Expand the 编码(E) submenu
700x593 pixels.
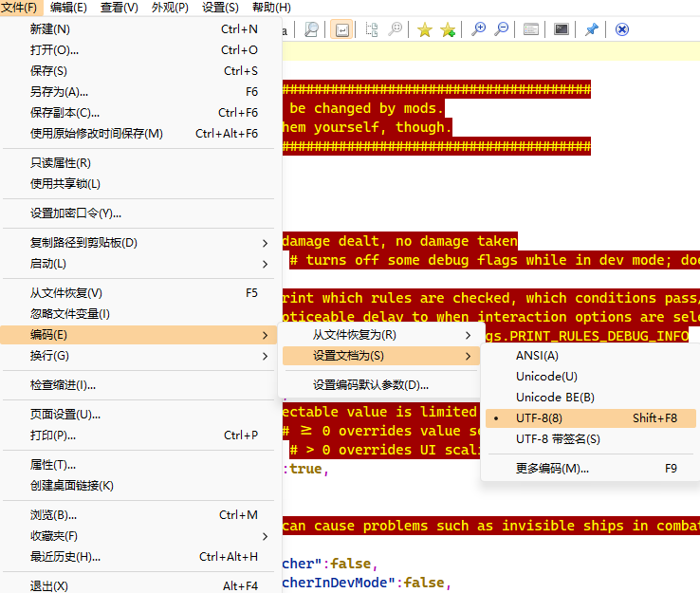[x=138, y=335]
